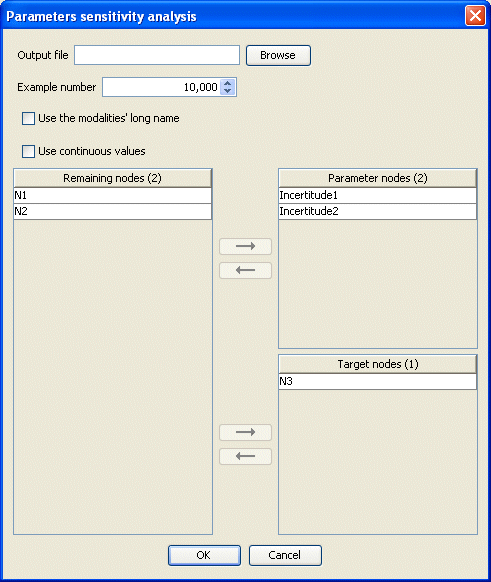The height and width of the screenshot is (582, 491).
Task: Remove target node using lower left arrow
Action: click(245, 456)
